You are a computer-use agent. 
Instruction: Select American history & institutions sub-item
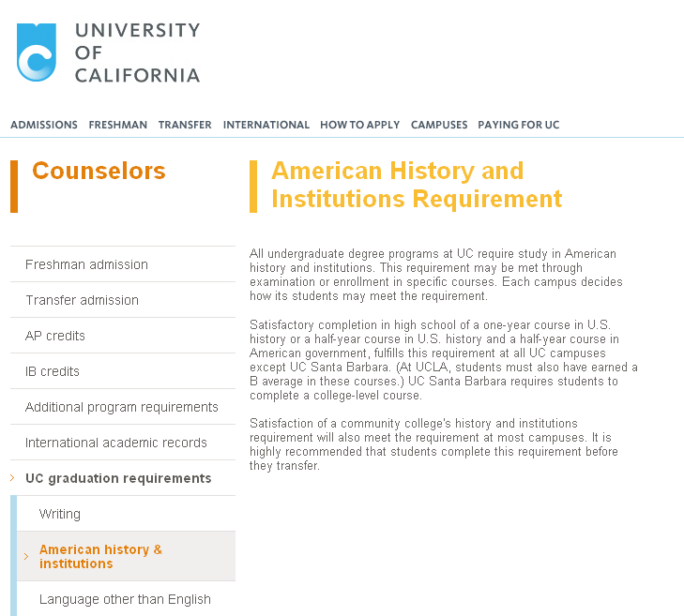tap(100, 556)
